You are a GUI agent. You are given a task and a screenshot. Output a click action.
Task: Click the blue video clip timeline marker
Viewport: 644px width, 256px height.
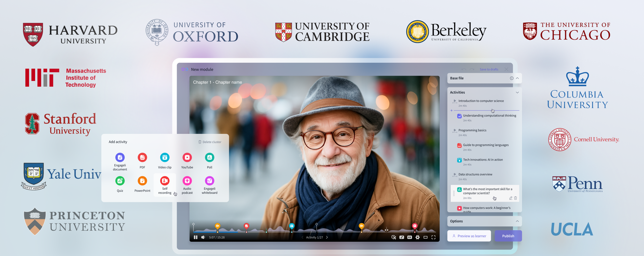point(292,226)
